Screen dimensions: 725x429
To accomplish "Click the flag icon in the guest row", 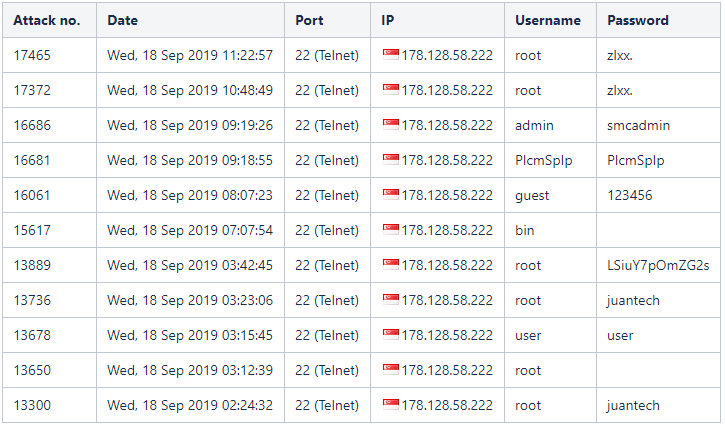I will (391, 194).
